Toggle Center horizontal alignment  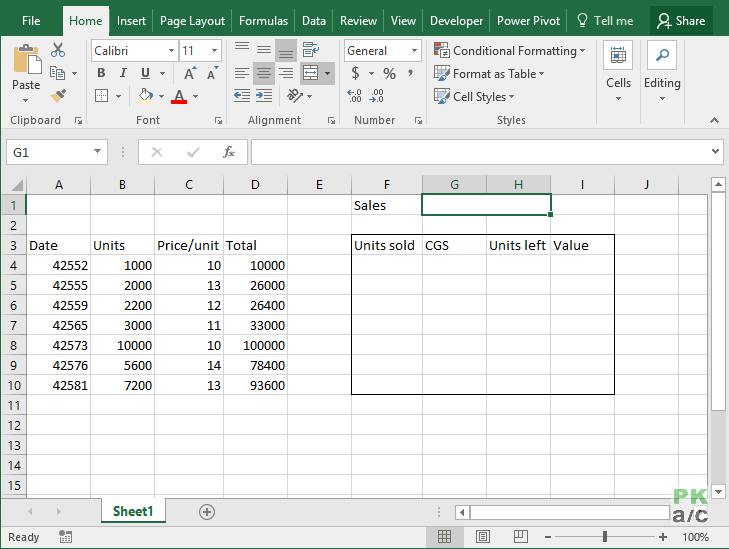tap(264, 73)
